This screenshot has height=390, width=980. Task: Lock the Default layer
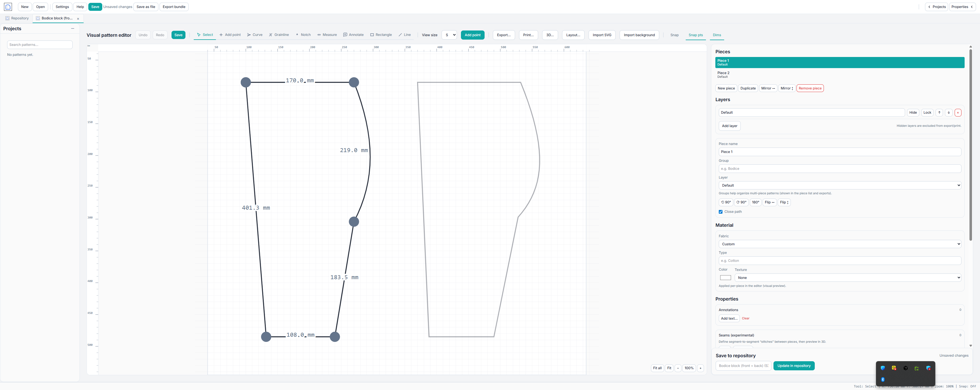(x=927, y=113)
